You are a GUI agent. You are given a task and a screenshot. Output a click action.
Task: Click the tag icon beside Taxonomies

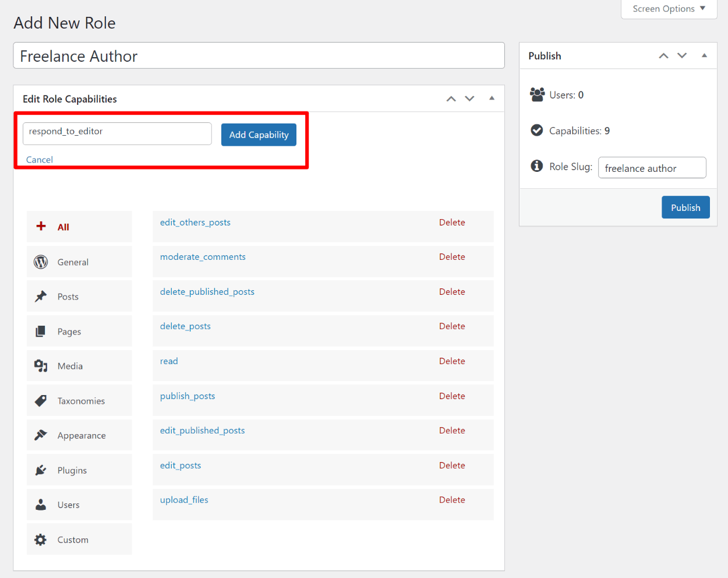[41, 401]
